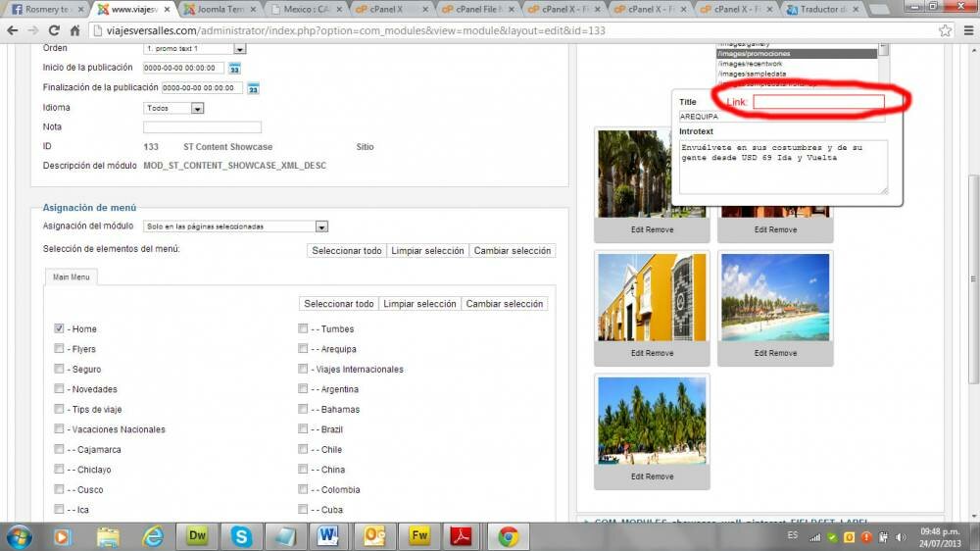Screen dimensions: 980x551
Task: Open the Idioma dropdown set to Todos
Action: pyautogui.click(x=197, y=109)
